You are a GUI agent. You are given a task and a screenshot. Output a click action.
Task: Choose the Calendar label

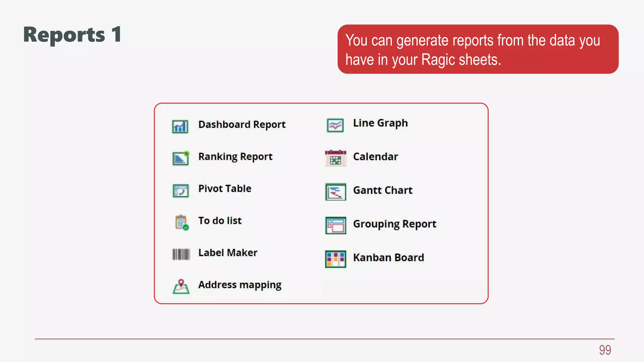click(375, 156)
